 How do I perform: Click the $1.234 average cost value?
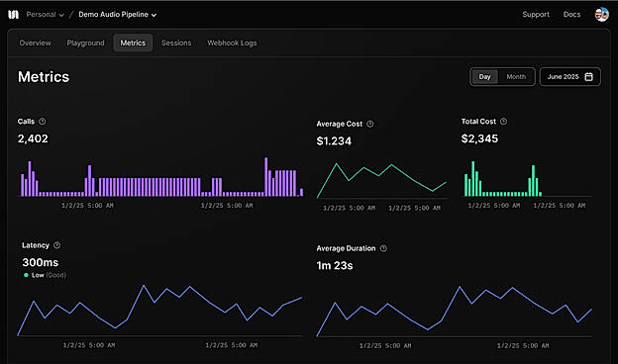[334, 140]
